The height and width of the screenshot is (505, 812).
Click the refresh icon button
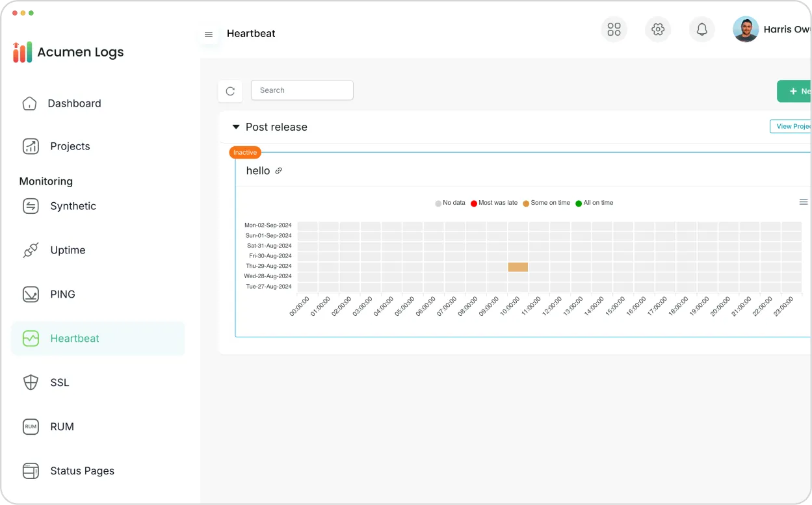pos(230,91)
